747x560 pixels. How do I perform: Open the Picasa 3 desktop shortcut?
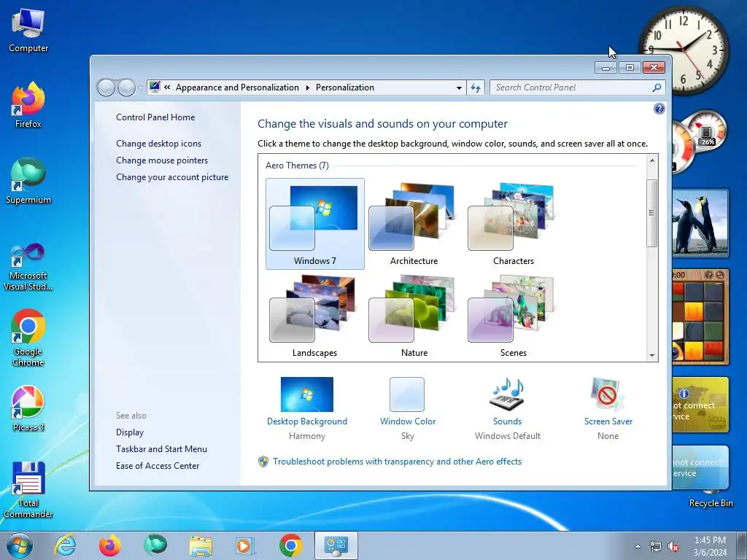click(28, 408)
